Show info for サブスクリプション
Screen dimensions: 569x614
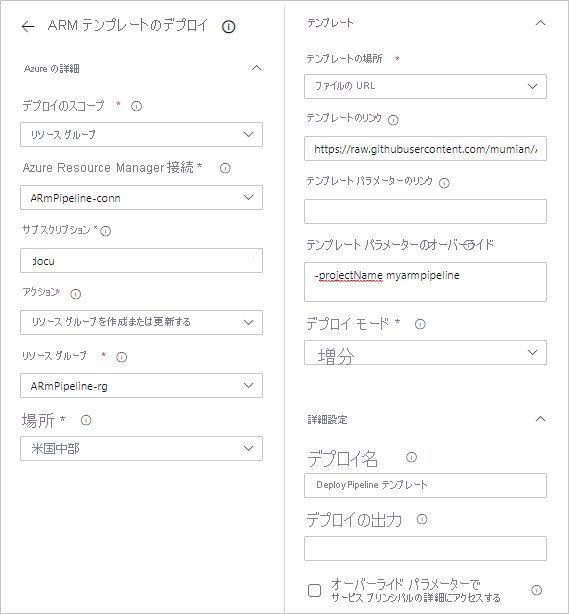pyautogui.click(x=106, y=231)
